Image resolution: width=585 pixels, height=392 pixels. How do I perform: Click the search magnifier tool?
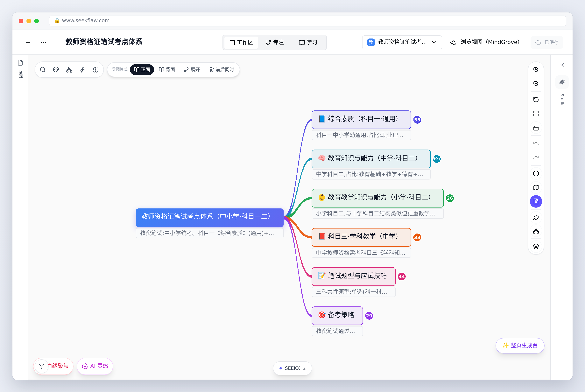click(x=43, y=69)
